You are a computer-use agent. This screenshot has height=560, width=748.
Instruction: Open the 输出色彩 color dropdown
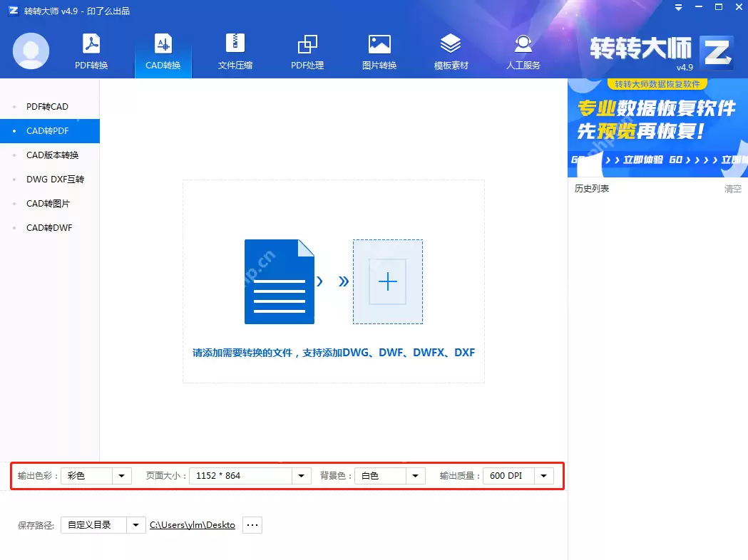[122, 475]
